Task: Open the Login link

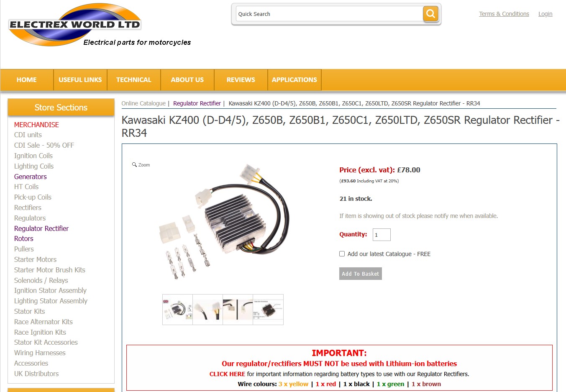Action: [x=545, y=14]
